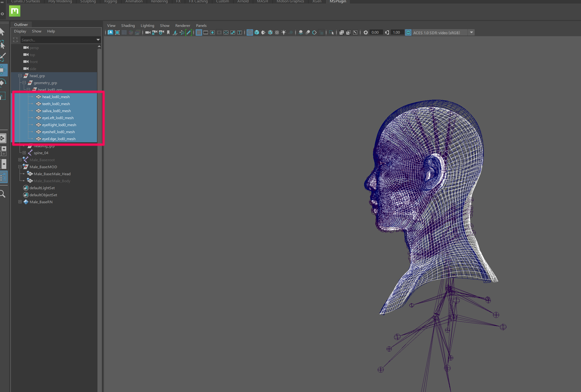The width and height of the screenshot is (581, 392).
Task: Click the green MSPlugin shelf icon
Action: tap(14, 11)
